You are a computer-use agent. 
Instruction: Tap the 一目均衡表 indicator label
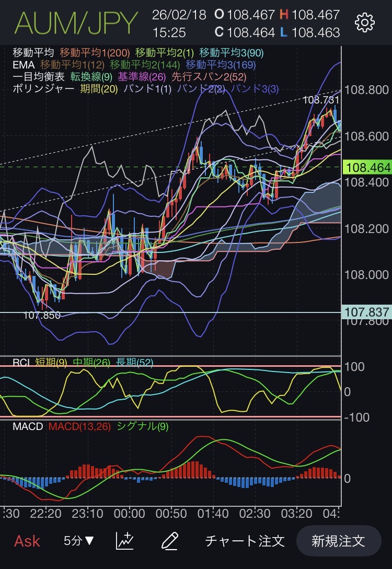[x=39, y=77]
